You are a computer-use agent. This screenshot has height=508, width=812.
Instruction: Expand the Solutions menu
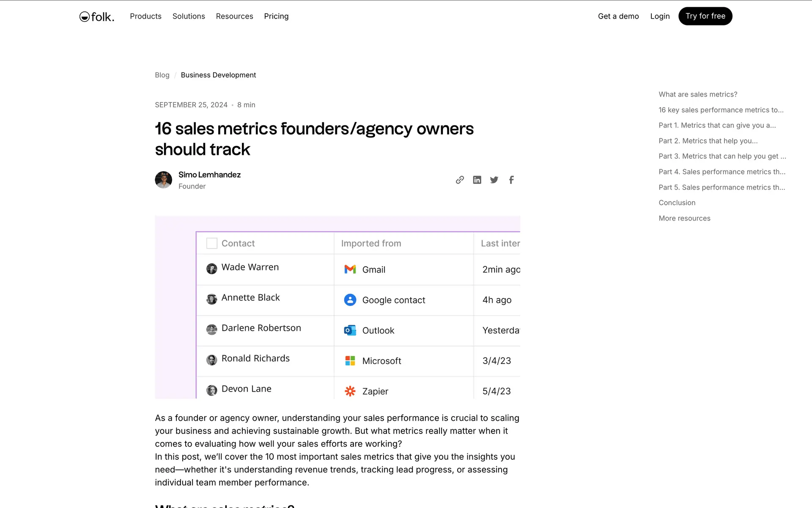[x=189, y=16]
